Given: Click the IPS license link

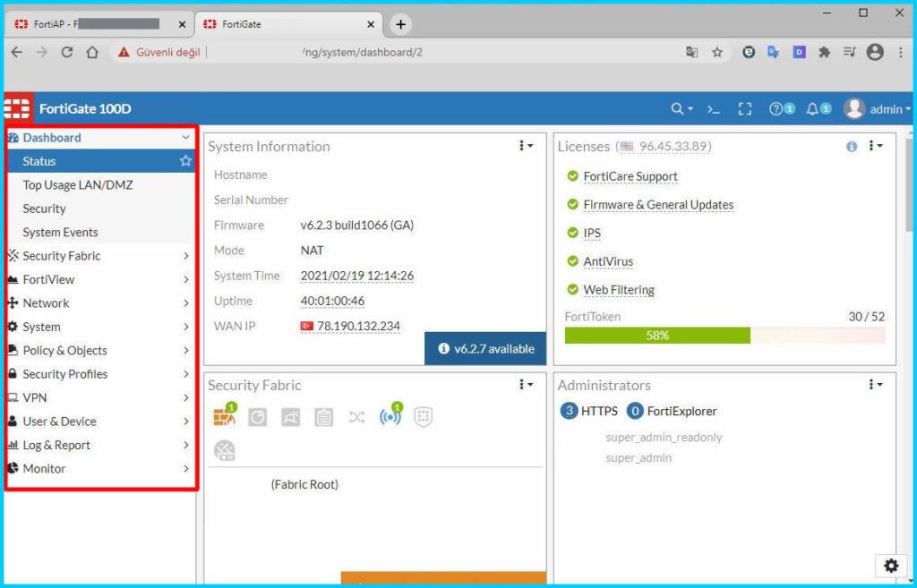Looking at the screenshot, I should coord(592,234).
